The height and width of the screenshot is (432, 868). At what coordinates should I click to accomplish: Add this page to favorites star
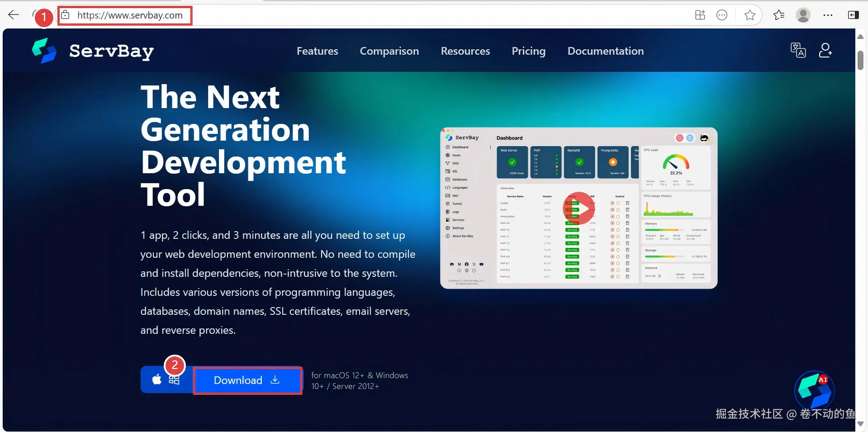749,15
